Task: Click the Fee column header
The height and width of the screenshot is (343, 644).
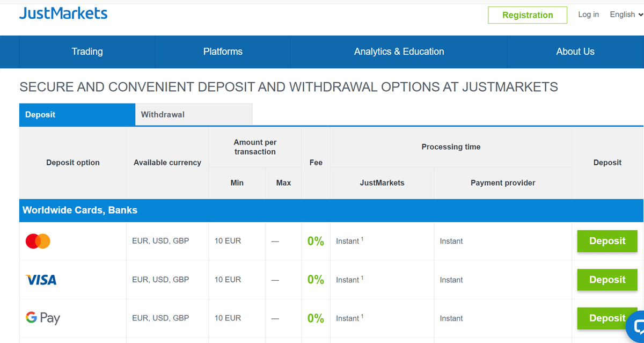Action: pos(316,163)
